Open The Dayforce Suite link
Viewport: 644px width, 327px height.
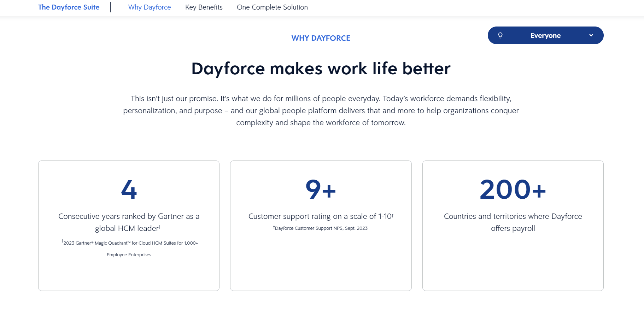coord(69,7)
